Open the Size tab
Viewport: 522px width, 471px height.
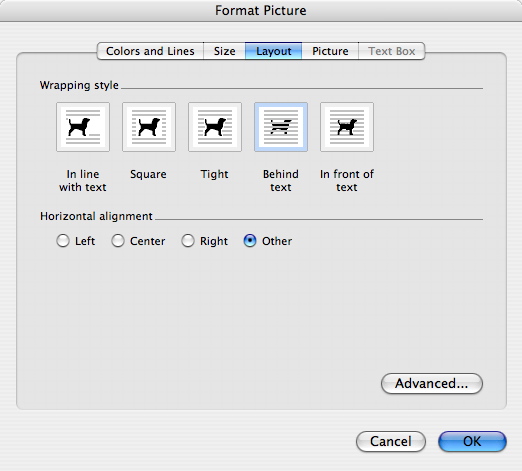[224, 51]
